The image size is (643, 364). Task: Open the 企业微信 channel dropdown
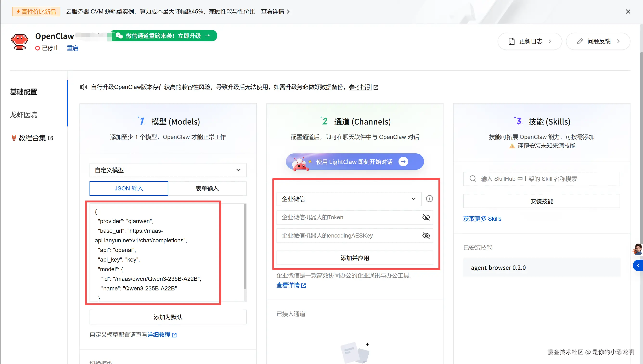[349, 199]
